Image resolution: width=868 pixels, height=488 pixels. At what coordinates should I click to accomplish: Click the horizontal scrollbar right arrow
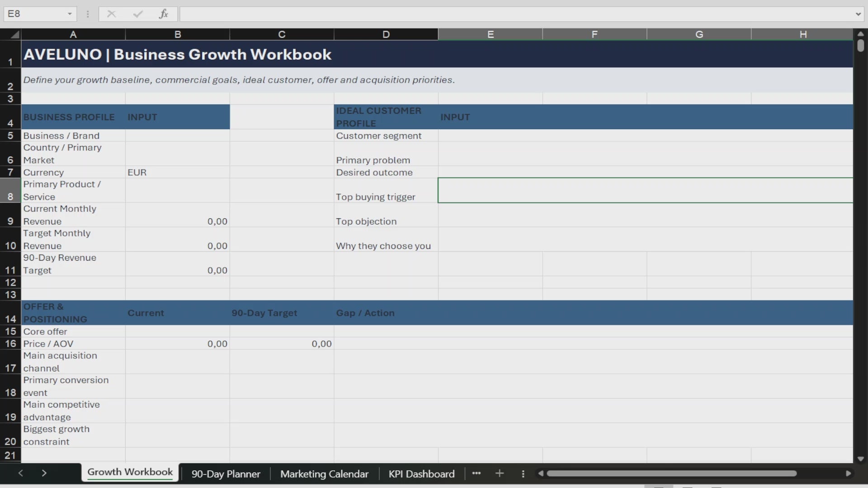tap(848, 474)
